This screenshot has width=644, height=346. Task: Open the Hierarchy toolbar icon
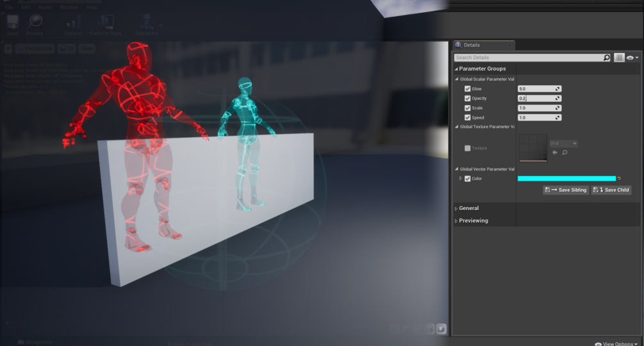point(147,26)
